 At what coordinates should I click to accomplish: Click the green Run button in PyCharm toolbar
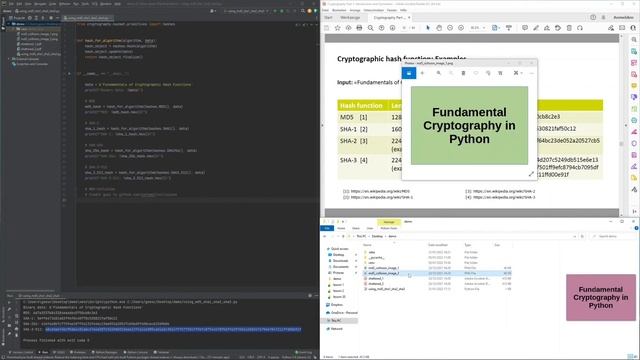point(275,11)
